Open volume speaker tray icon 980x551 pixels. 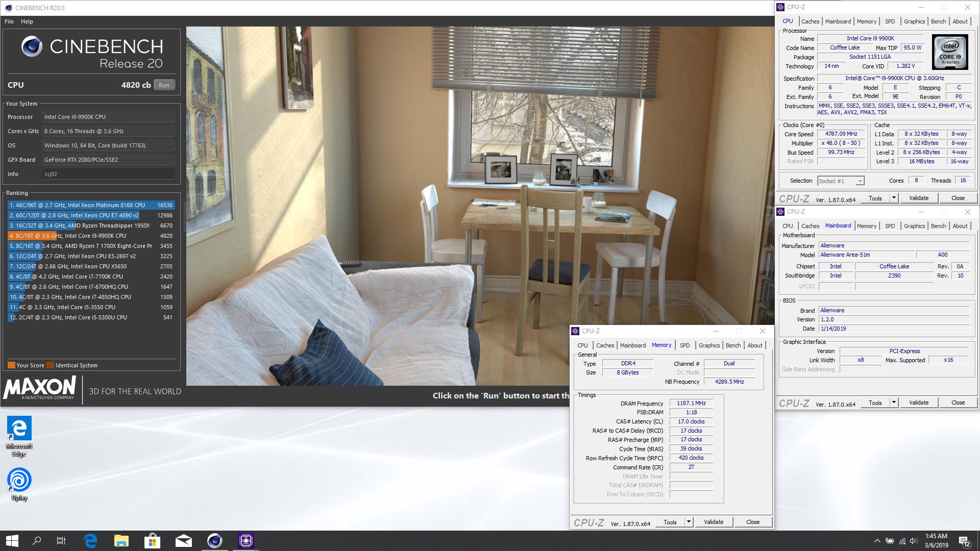tap(914, 541)
